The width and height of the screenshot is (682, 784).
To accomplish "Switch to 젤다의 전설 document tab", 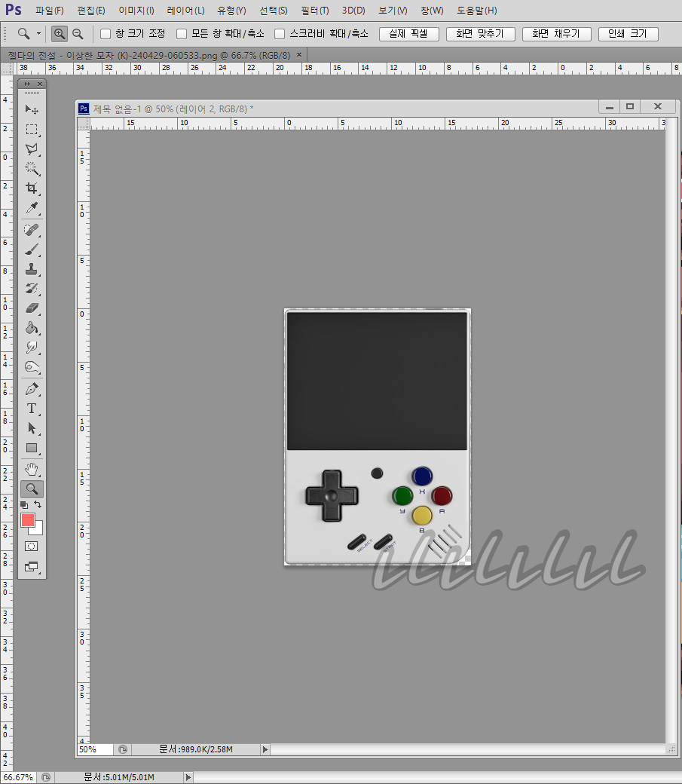I will point(149,55).
